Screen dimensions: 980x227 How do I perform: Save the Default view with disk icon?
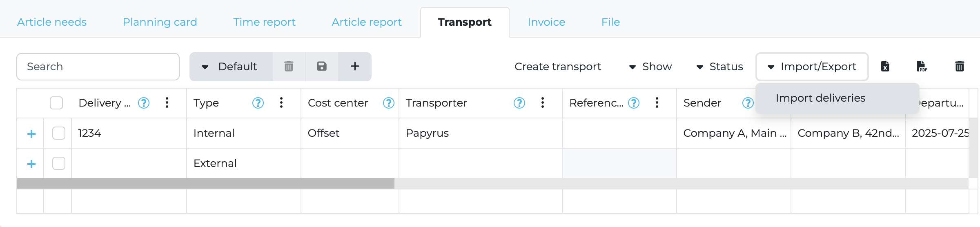pos(322,66)
